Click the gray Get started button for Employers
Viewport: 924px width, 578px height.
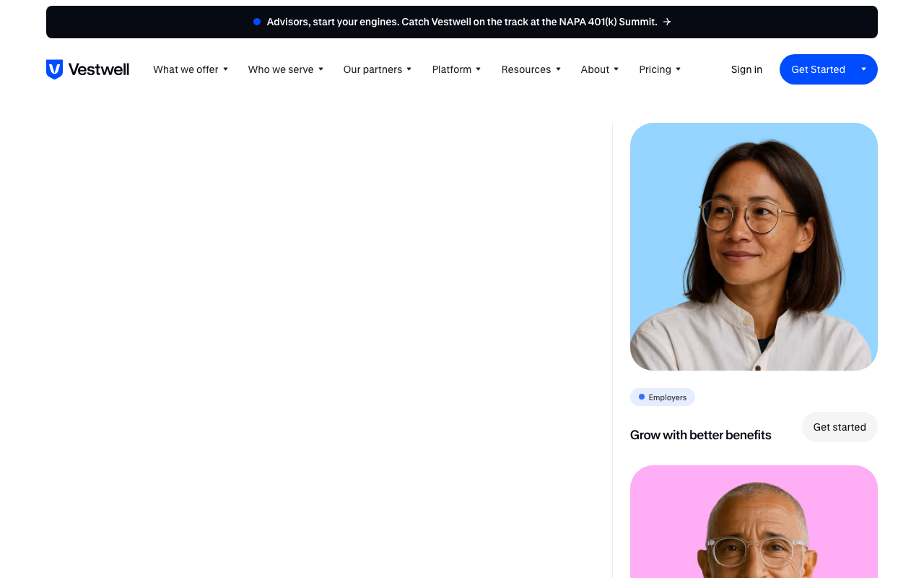(x=840, y=427)
